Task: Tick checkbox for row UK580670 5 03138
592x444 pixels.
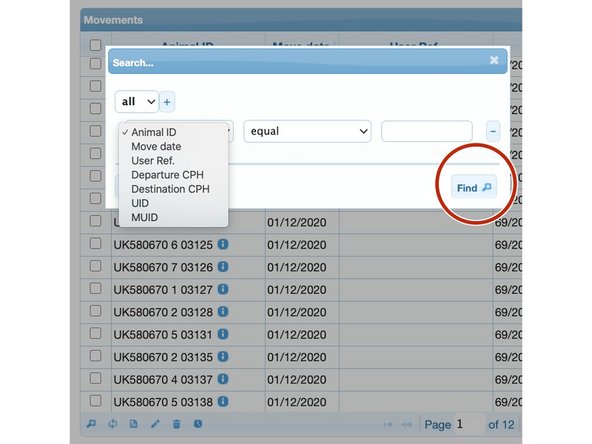Action: coord(96,401)
